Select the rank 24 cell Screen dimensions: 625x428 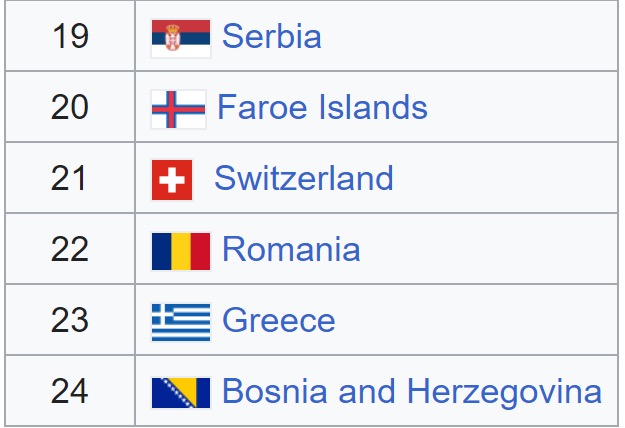[x=70, y=391]
